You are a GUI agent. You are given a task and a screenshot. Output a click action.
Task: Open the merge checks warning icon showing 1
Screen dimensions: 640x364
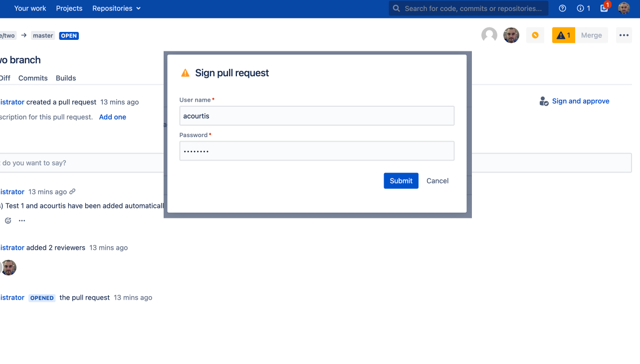tap(563, 35)
